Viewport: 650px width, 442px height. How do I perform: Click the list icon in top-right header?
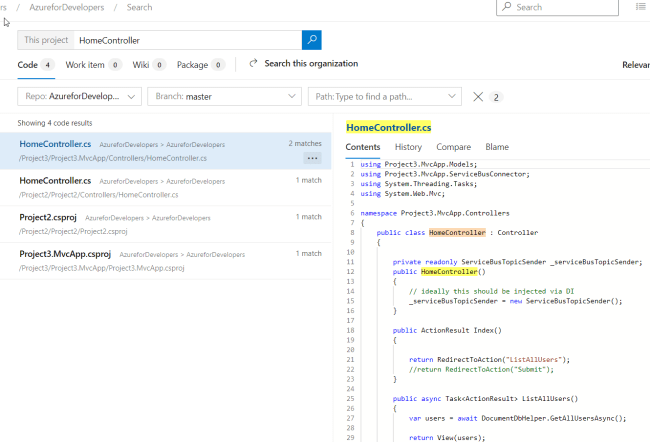point(640,7)
